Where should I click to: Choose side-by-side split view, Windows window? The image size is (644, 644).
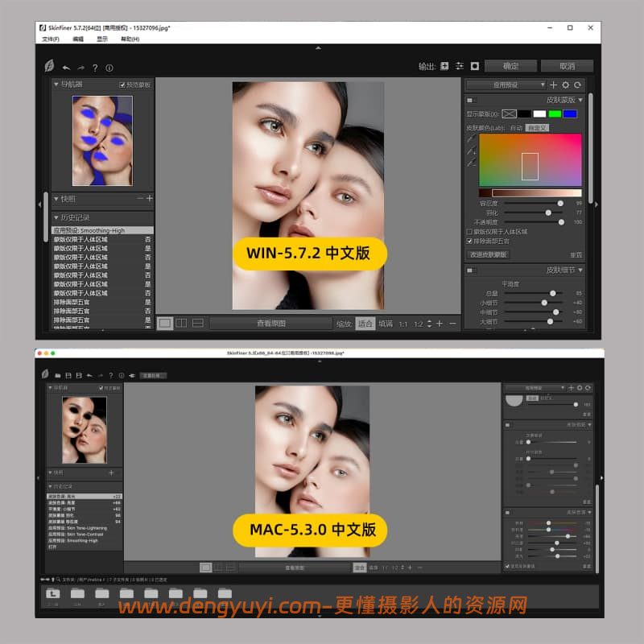point(181,324)
